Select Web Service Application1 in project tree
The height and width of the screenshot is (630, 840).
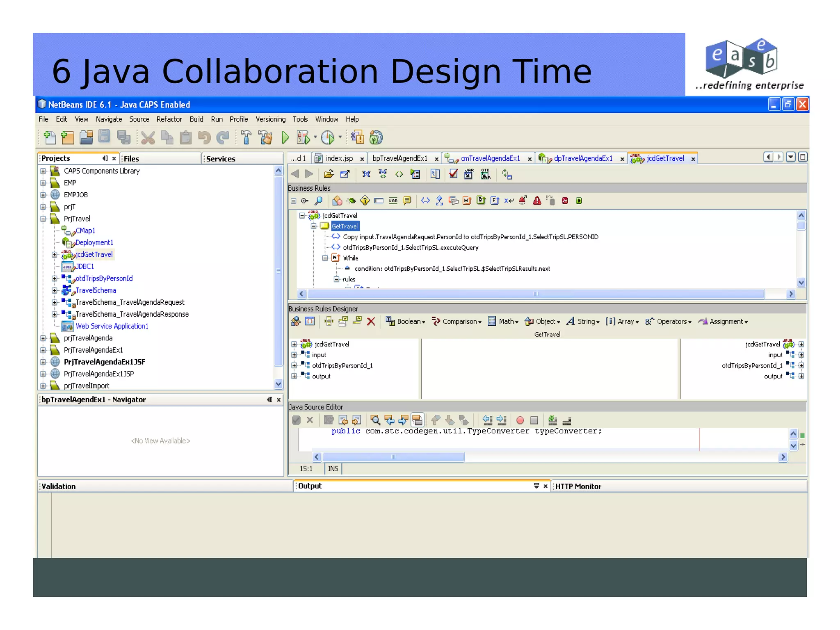(x=112, y=326)
